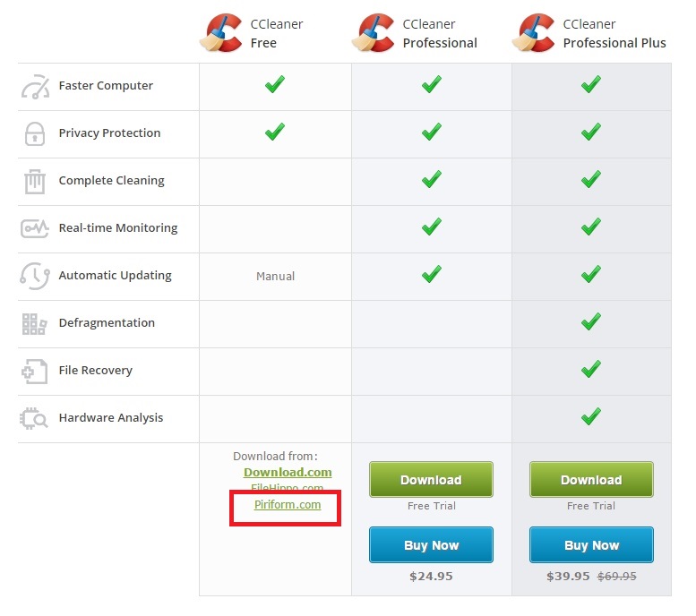The image size is (696, 616).
Task: Click the Complete Cleaning trash bin icon
Action: tap(35, 181)
